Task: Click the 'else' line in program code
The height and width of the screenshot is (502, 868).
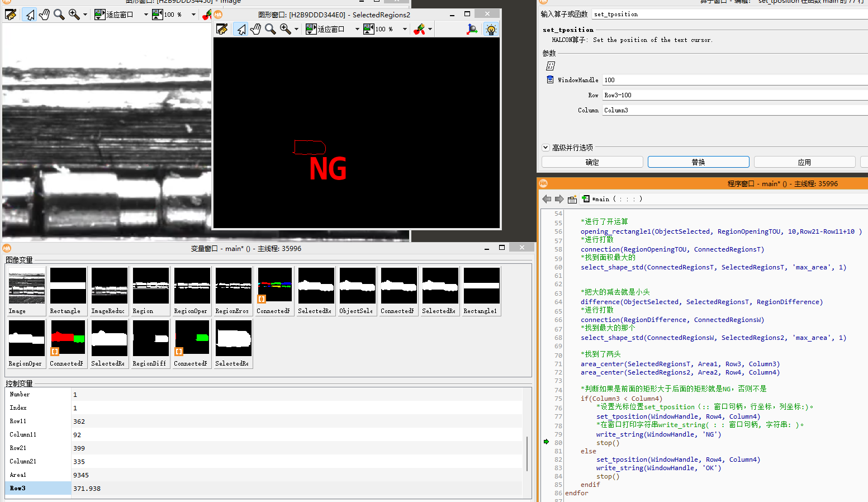Action: pyautogui.click(x=589, y=451)
